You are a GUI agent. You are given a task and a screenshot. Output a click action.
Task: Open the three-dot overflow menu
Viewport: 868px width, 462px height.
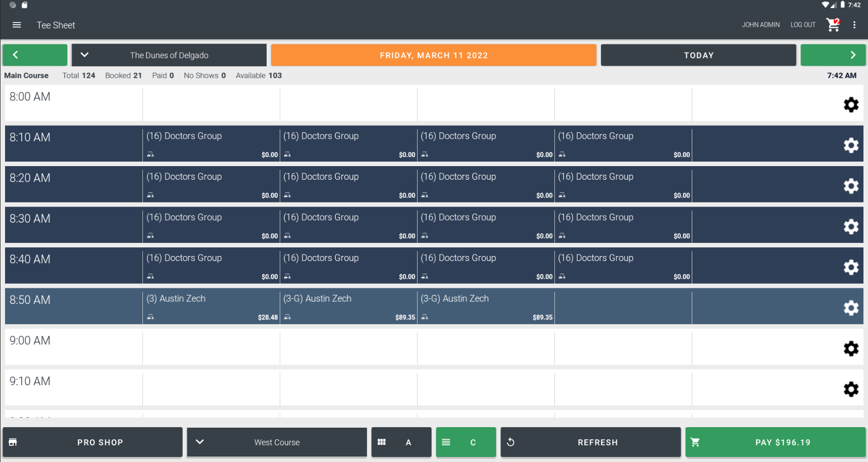tap(854, 25)
